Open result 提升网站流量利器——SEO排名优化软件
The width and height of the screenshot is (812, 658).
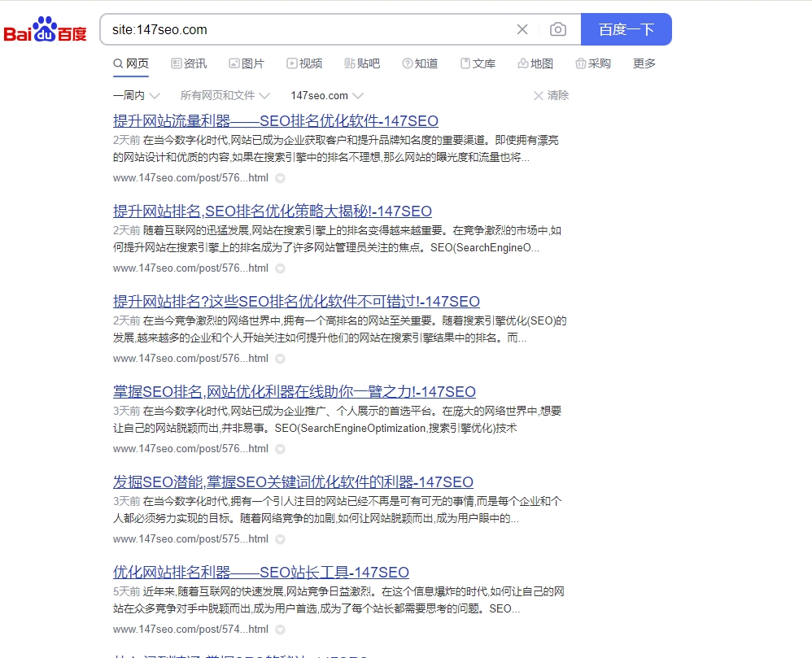tap(276, 121)
